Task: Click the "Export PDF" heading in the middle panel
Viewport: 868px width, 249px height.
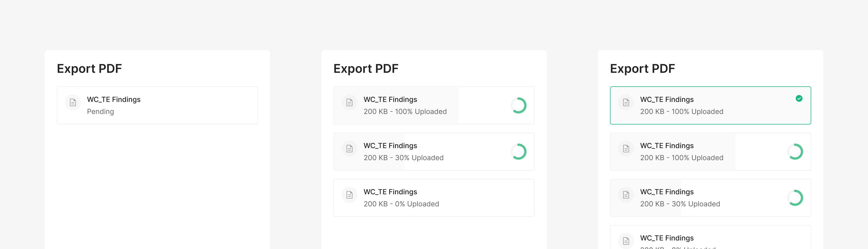Action: coord(366,69)
